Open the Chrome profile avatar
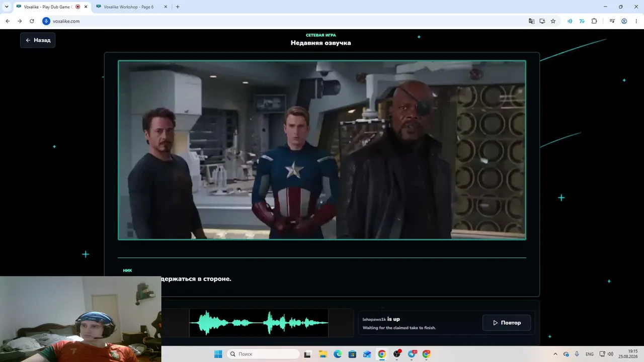 tap(624, 21)
